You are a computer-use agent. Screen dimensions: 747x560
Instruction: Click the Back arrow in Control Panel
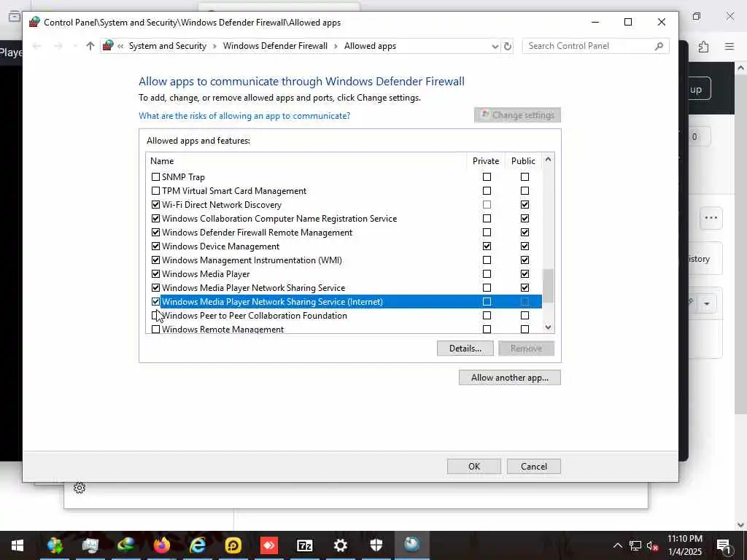pyautogui.click(x=36, y=46)
